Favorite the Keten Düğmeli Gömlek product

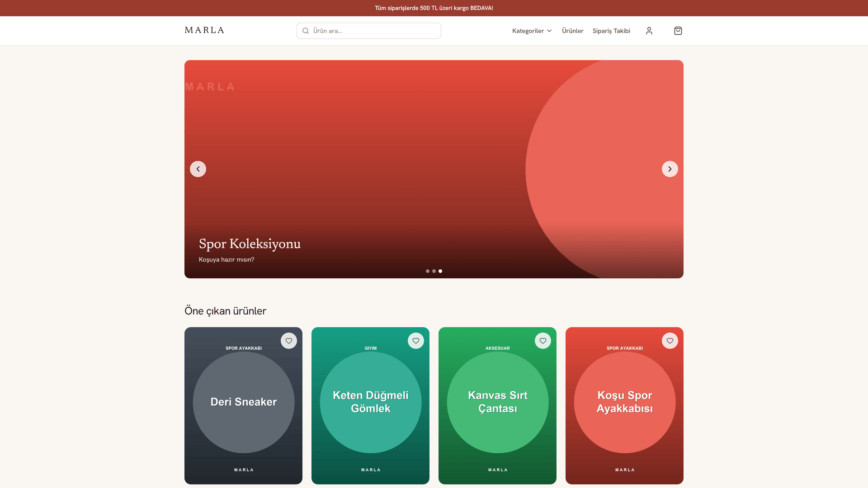tap(416, 341)
